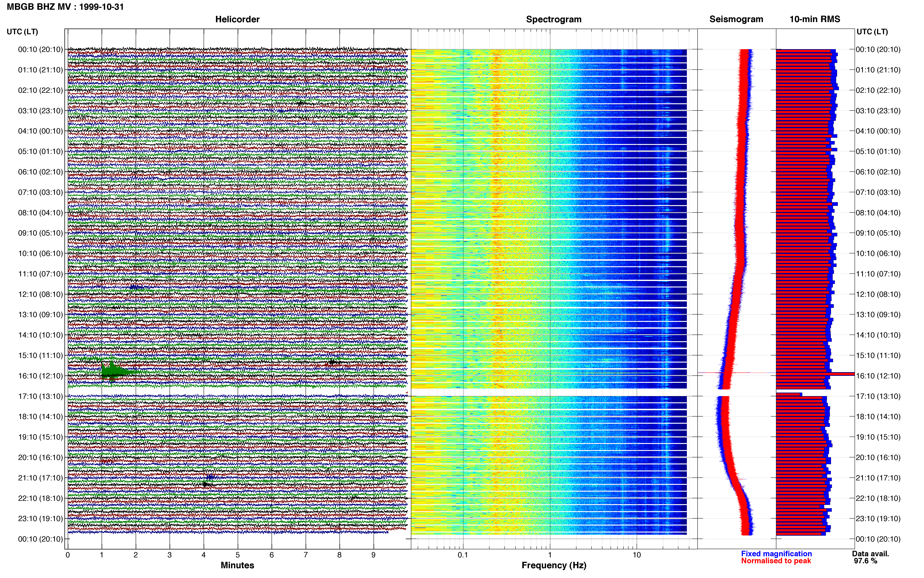
Task: Click left time label 04:10 (00:10)
Action: pyautogui.click(x=41, y=131)
